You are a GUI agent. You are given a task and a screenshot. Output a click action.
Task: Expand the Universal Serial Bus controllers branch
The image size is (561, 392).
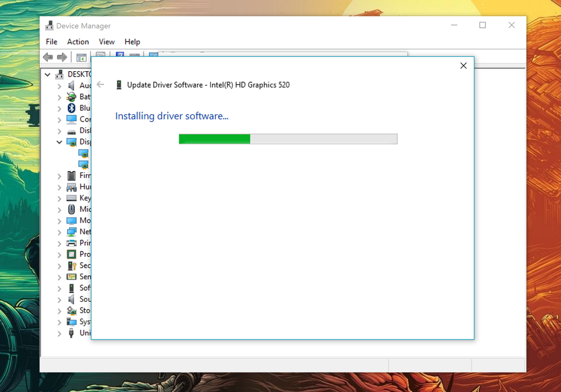(59, 333)
